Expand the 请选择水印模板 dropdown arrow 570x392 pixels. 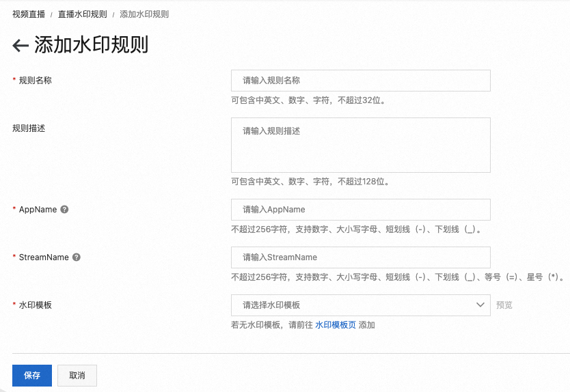[480, 305]
